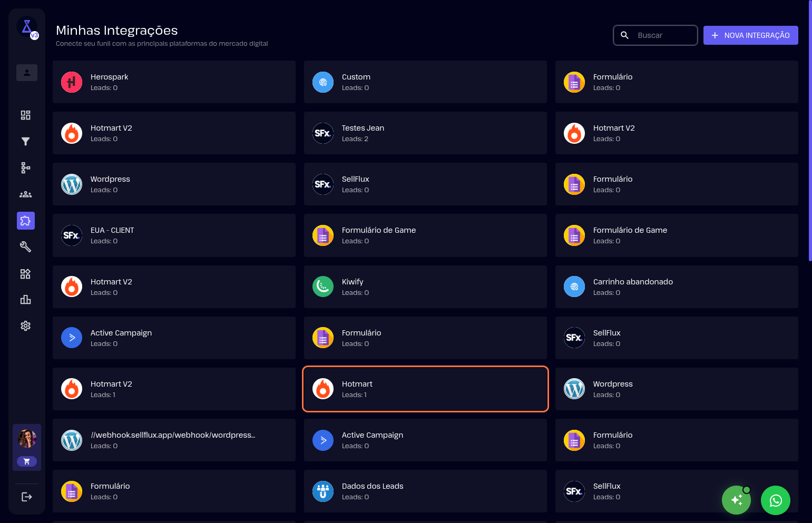Viewport: 812px width, 523px height.
Task: Open the settings gear in sidebar
Action: 25,326
